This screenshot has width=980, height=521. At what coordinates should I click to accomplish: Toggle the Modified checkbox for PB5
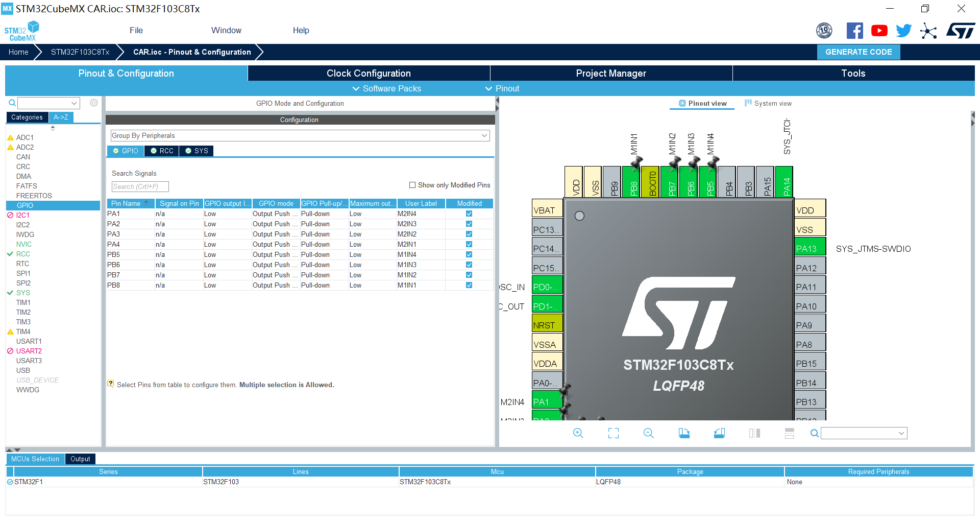(469, 254)
